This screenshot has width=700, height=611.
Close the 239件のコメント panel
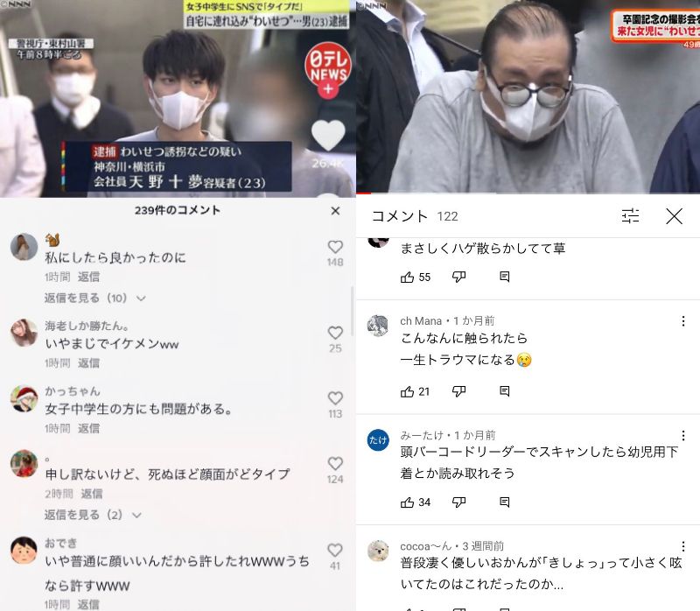[336, 211]
